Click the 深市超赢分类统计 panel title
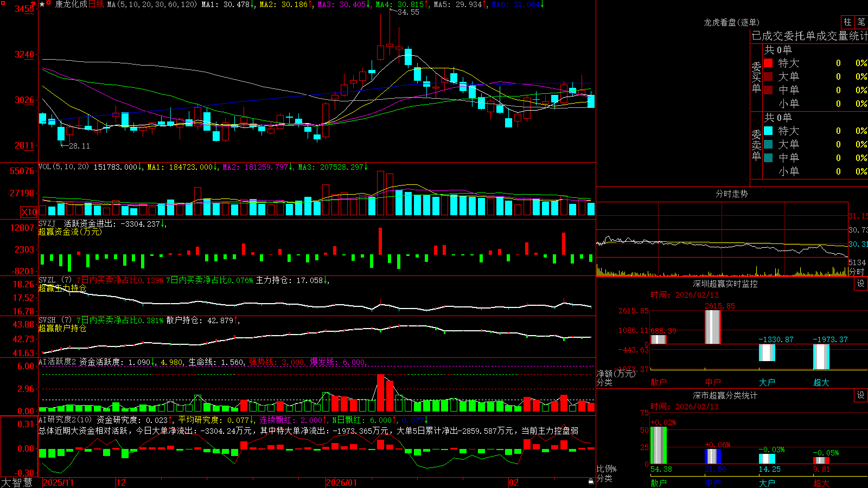This screenshot has height=488, width=868. click(x=725, y=395)
